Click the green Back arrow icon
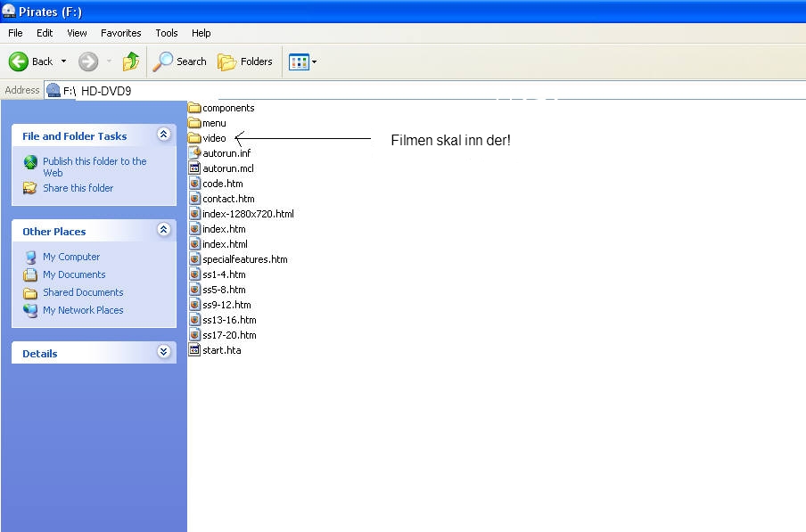806x532 pixels. [x=19, y=61]
